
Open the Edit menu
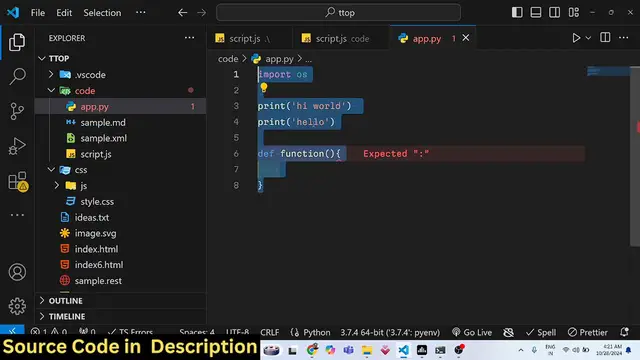pos(64,13)
